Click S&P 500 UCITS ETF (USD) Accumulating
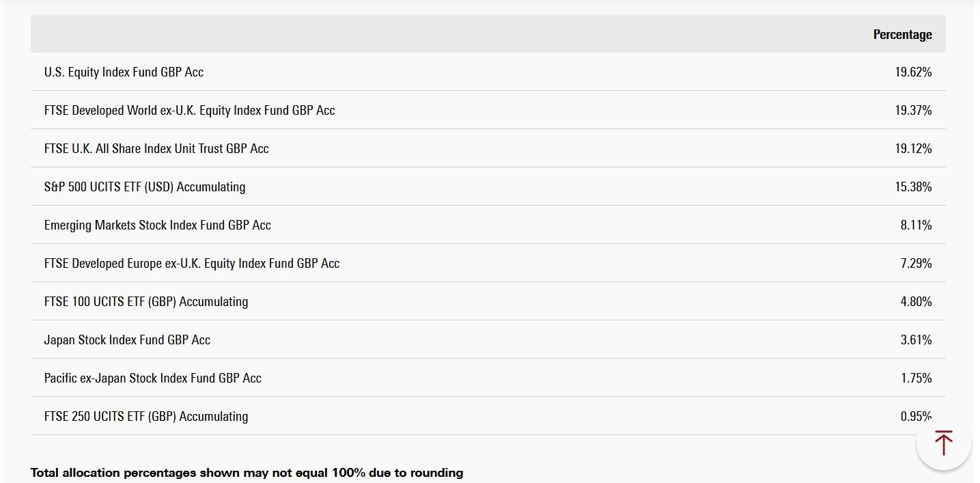 pos(145,187)
